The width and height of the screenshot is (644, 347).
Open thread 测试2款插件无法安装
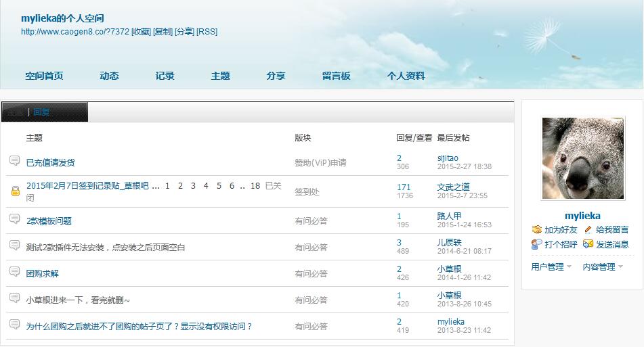[x=105, y=248]
